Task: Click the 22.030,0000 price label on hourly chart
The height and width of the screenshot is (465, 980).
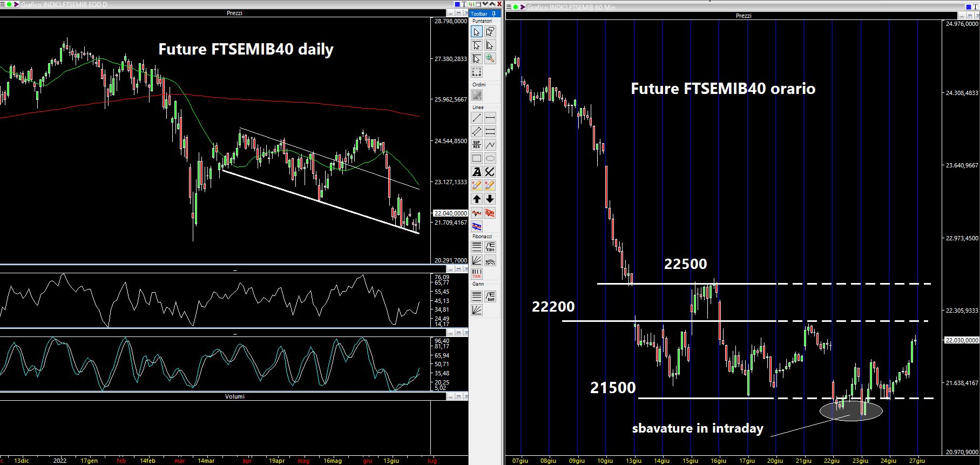Action: 962,340
